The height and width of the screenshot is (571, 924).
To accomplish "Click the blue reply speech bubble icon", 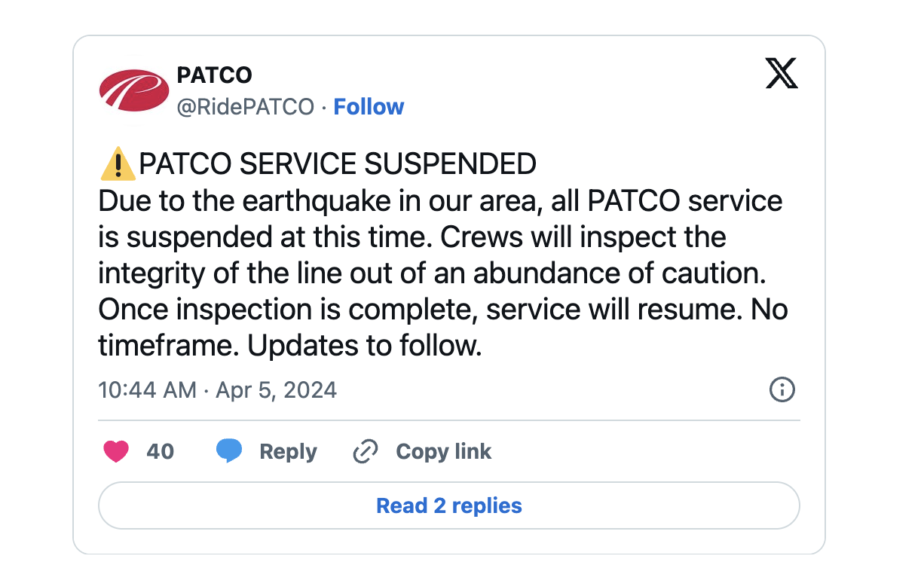I will (229, 451).
